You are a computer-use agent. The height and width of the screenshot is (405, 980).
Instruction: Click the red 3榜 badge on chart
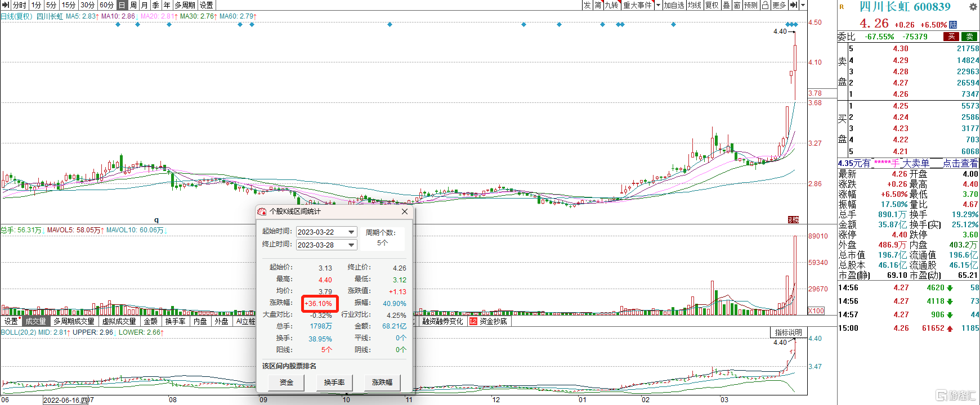point(793,219)
